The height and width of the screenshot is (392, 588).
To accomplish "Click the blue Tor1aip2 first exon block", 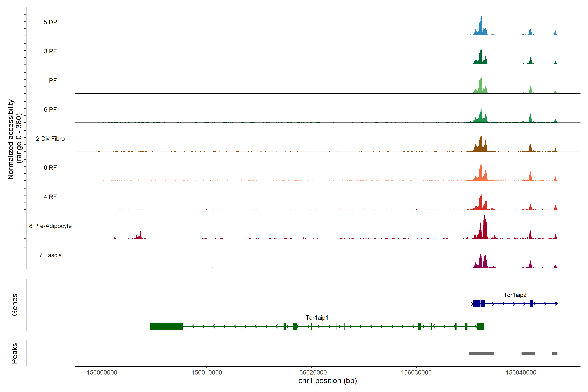I will (x=476, y=303).
